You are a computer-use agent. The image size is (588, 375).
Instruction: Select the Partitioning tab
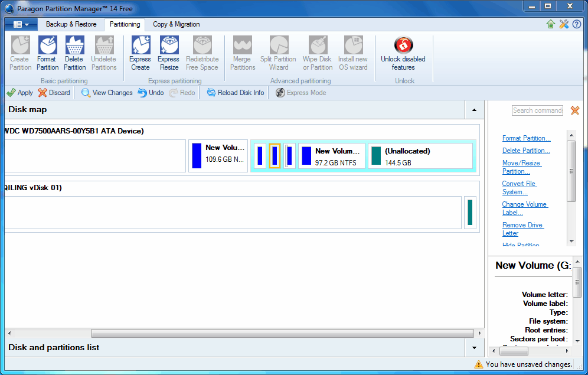[125, 24]
